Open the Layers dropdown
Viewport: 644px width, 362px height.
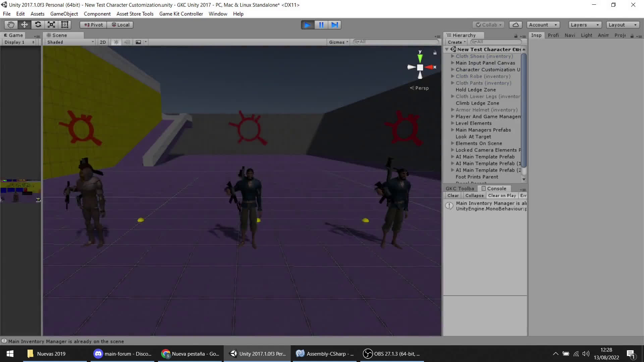[x=584, y=25]
